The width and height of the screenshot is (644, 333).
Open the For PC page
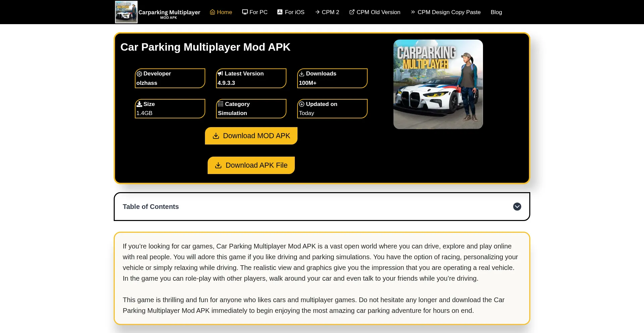coord(255,12)
